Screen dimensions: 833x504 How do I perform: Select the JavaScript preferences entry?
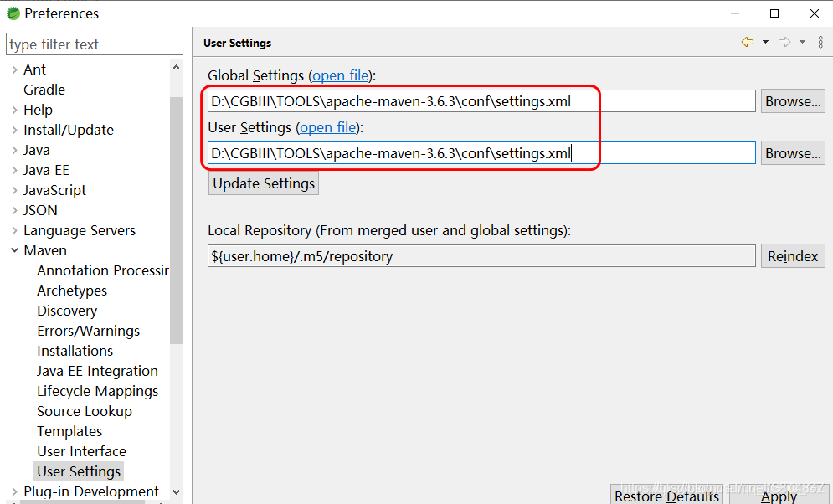[54, 190]
